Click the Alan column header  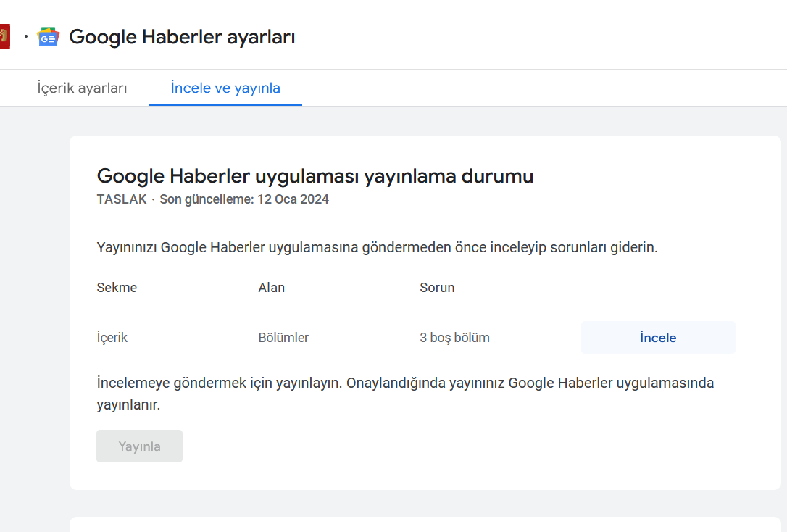(x=271, y=288)
